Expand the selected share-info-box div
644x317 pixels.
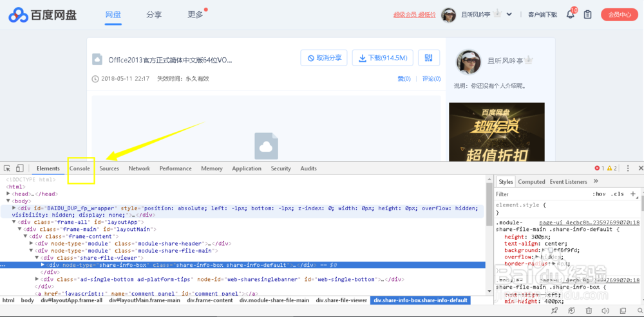tap(43, 265)
